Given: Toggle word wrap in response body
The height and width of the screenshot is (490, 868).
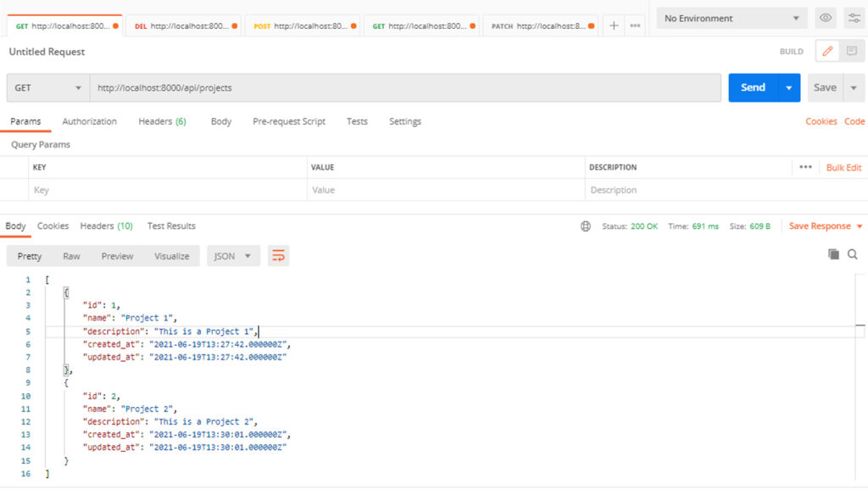Looking at the screenshot, I should coord(278,256).
